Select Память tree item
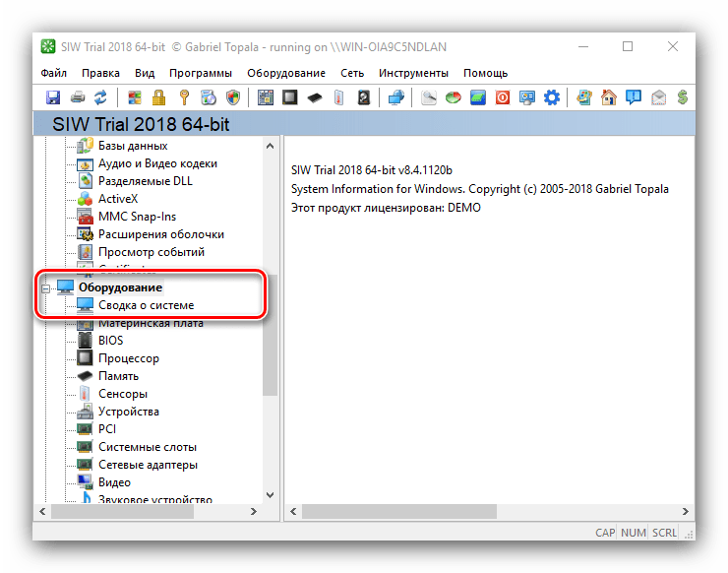The image size is (728, 573). (x=118, y=376)
